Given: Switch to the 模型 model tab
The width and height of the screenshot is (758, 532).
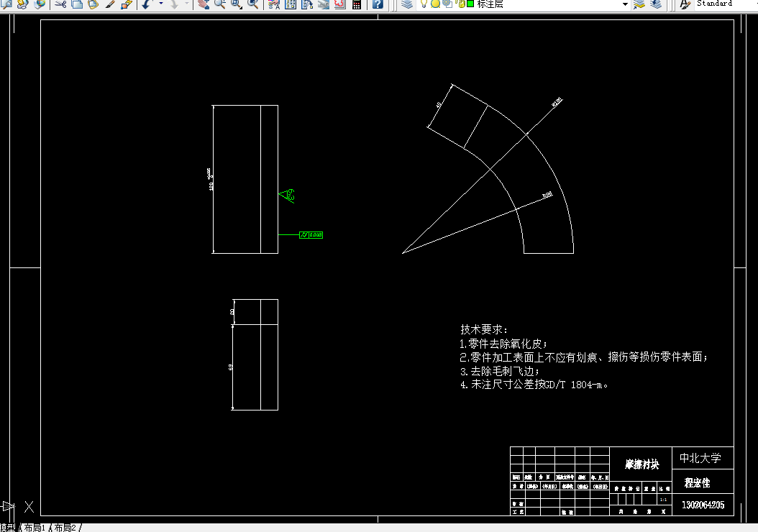Looking at the screenshot, I should [8, 528].
